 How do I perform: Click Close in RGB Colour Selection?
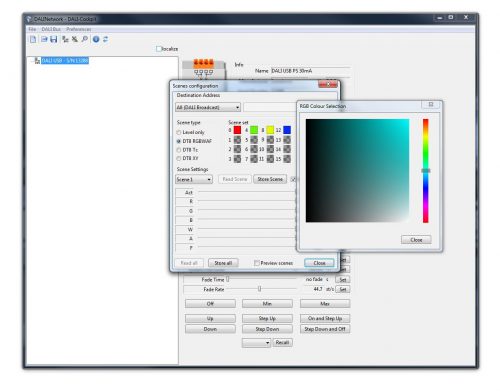click(x=416, y=240)
